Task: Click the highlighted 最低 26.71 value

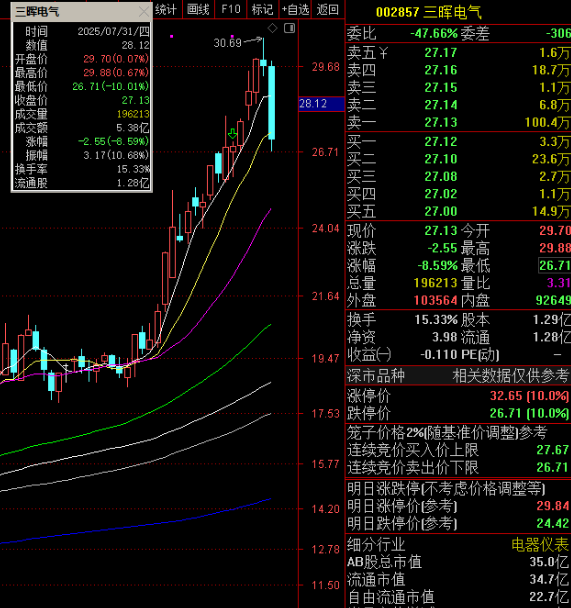Action: tap(554, 266)
